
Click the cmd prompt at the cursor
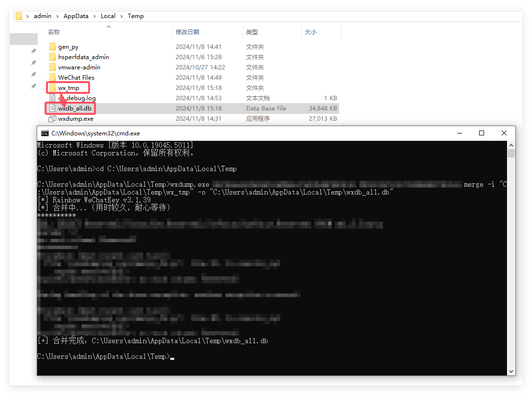106,356
